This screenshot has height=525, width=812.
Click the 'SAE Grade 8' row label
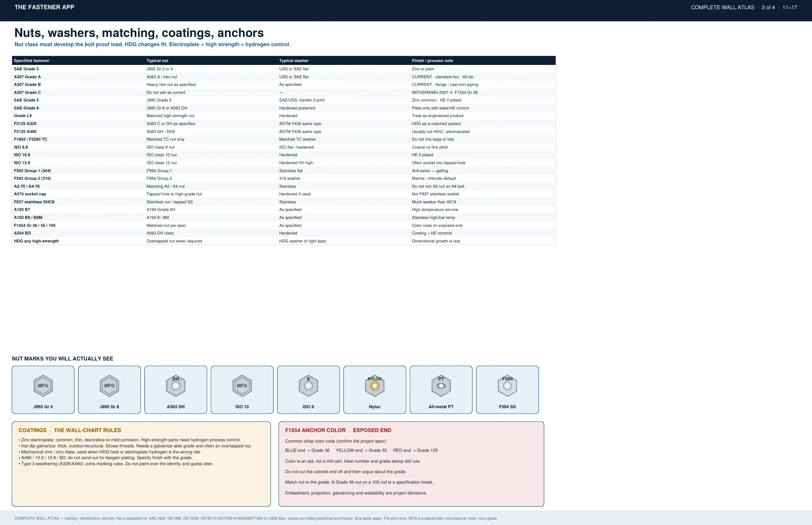tap(26, 108)
